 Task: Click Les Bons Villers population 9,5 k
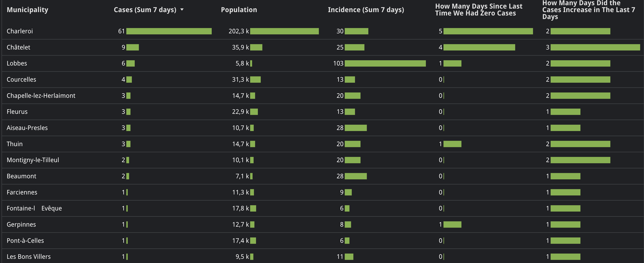click(242, 256)
